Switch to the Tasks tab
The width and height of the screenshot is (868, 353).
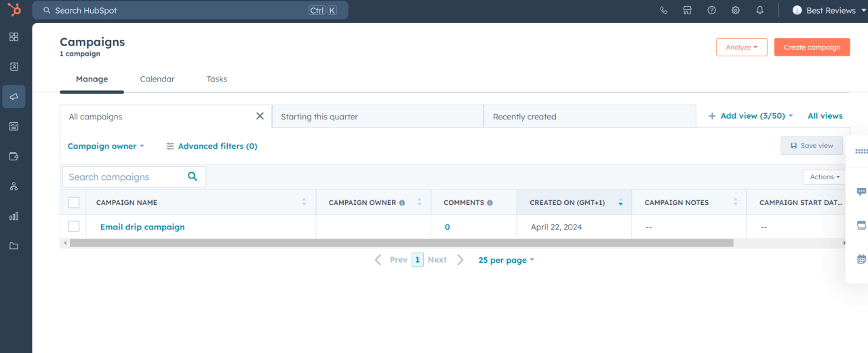click(x=217, y=79)
